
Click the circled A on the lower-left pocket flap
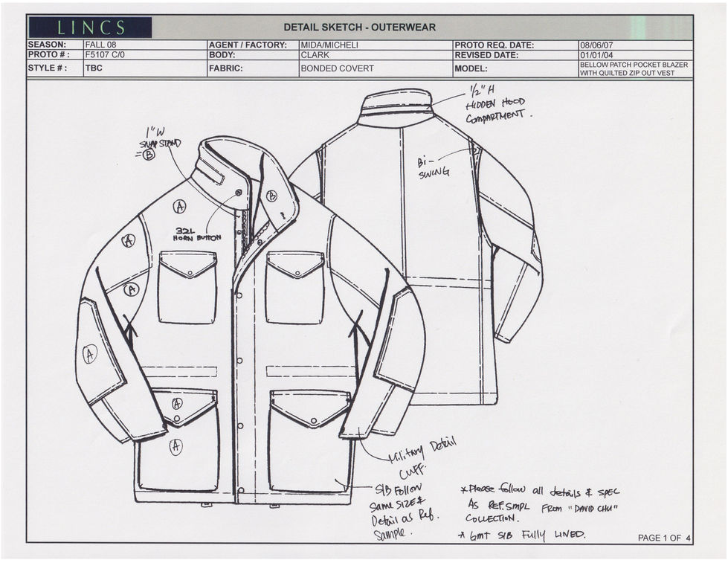(x=177, y=404)
